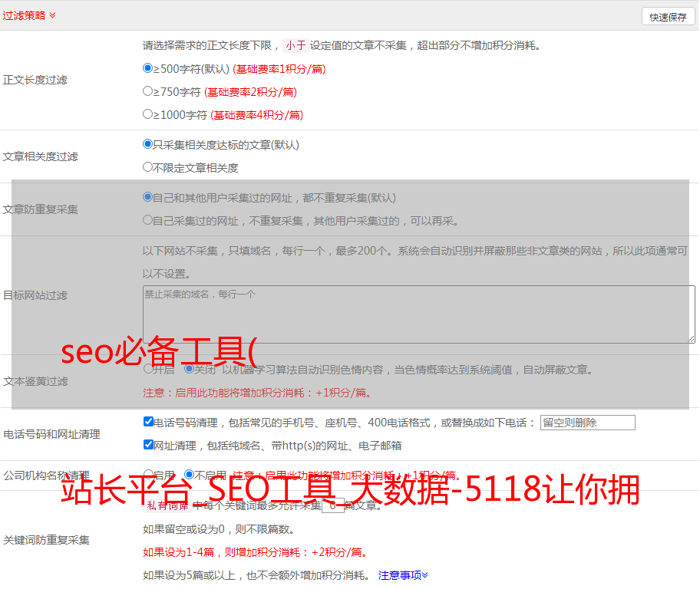700x589 pixels.
Task: Click the red note 如果设为1-4篇，则增加积分消耗
Action: 256,552
